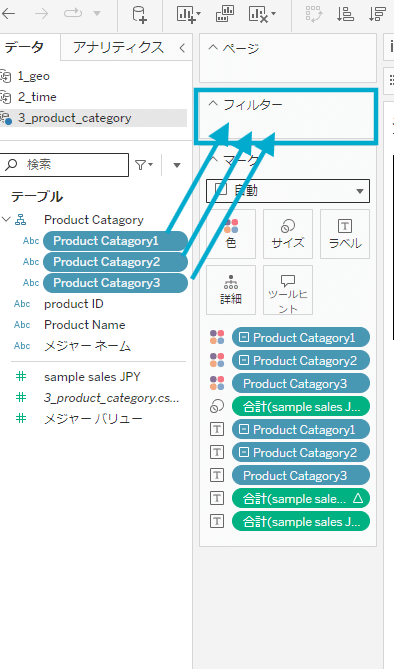This screenshot has width=394, height=669.
Task: Click label icon beside Product Catagory3 pill
Action: tap(217, 475)
